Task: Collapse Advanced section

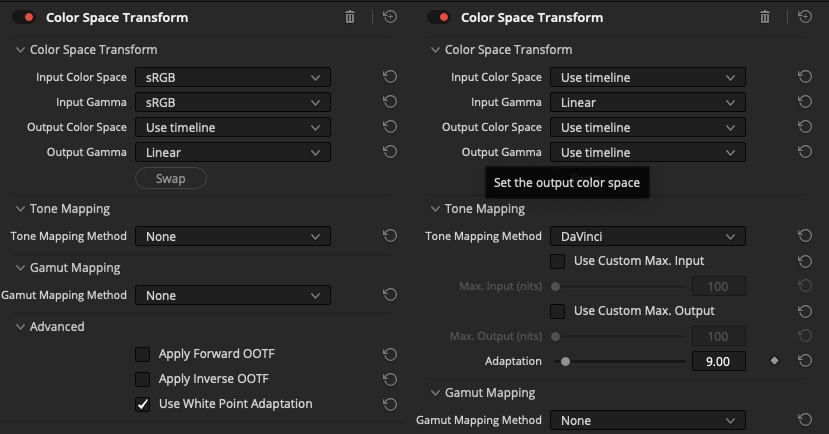Action: (x=20, y=327)
